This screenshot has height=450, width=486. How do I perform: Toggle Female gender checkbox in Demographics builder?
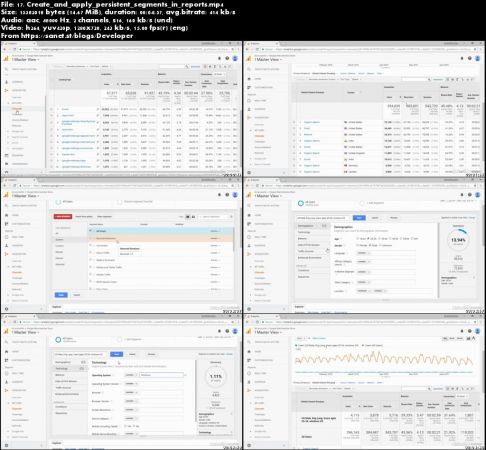358,245
